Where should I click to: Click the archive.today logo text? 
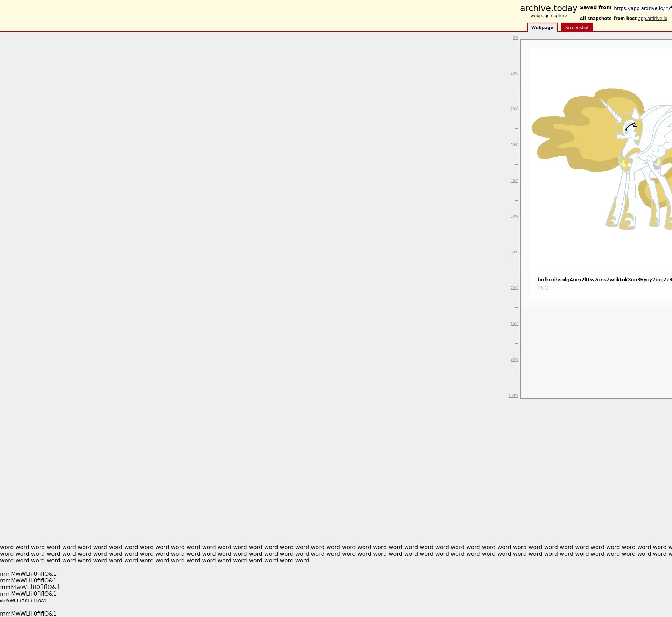pos(548,8)
